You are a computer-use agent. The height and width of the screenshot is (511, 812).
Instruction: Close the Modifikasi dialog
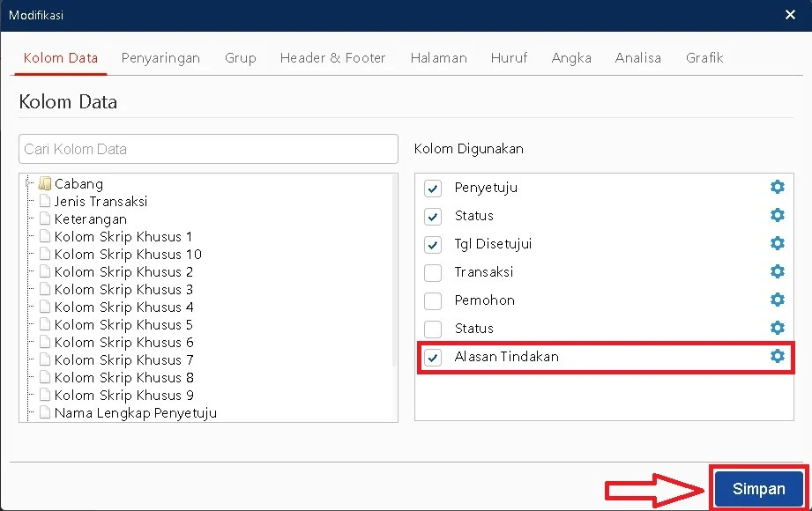tap(790, 15)
